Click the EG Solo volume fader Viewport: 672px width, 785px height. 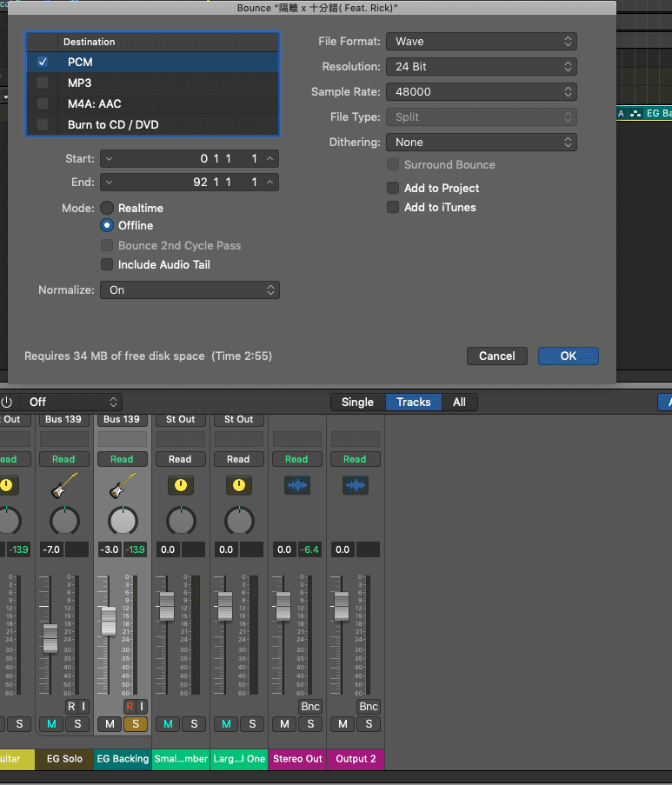[x=50, y=638]
